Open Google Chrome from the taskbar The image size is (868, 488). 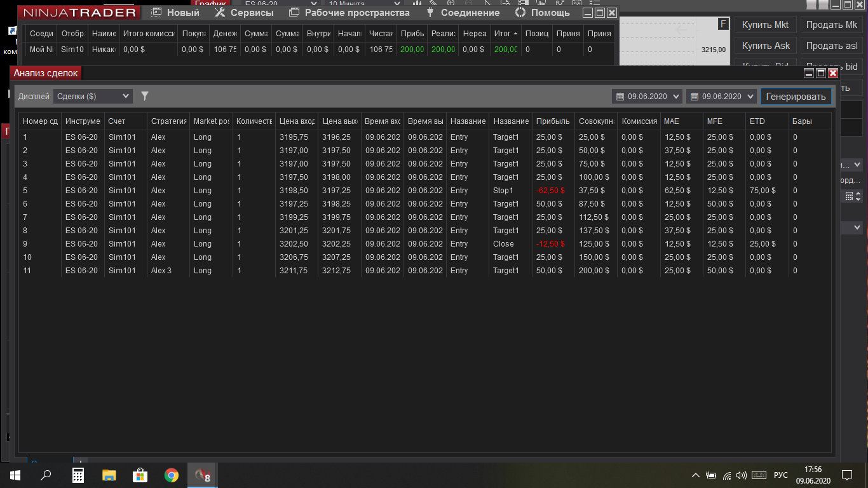pos(172,475)
